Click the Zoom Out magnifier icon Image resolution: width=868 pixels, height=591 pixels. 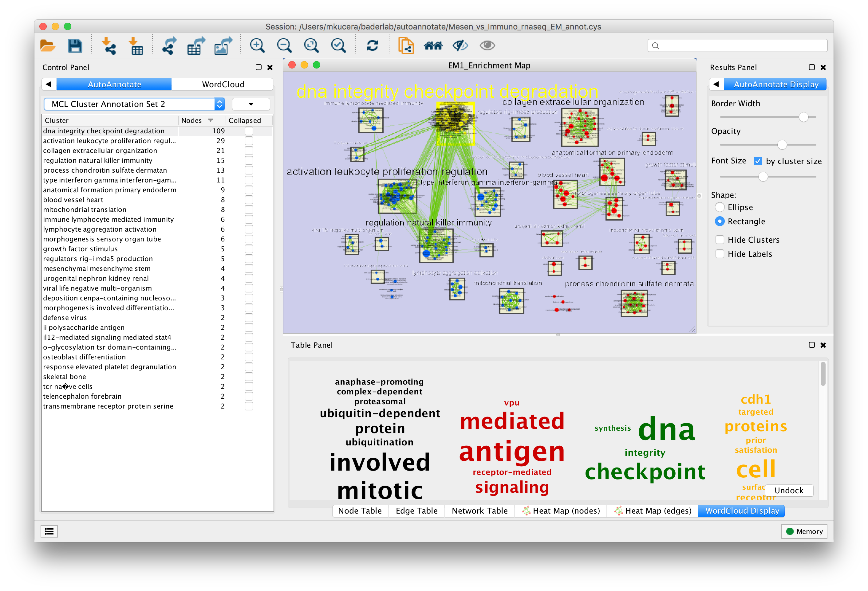click(284, 45)
